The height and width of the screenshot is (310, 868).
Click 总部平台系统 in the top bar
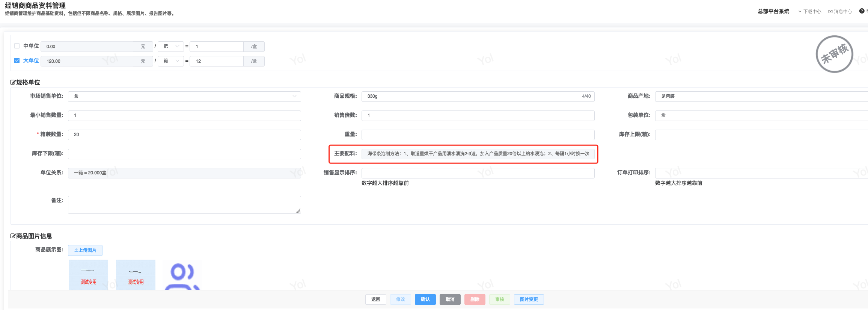(x=773, y=12)
